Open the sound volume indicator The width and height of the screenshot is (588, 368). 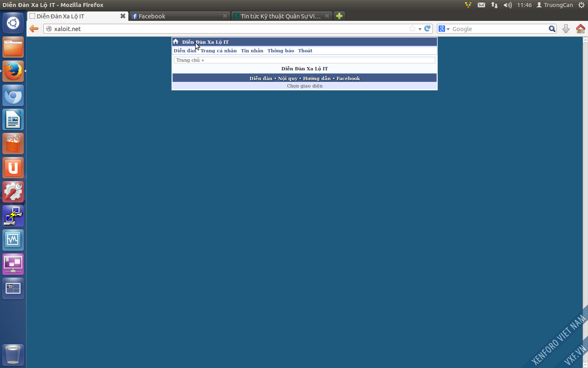pyautogui.click(x=508, y=5)
